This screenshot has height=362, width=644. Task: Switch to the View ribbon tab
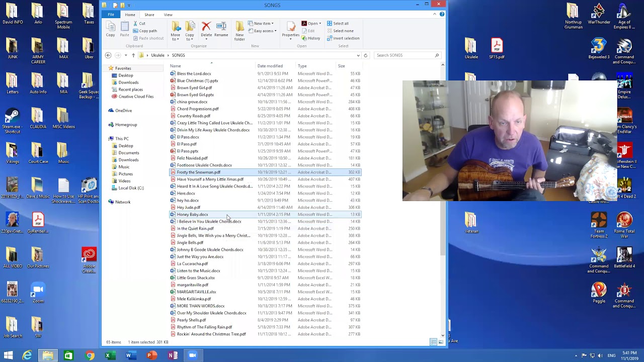(168, 15)
